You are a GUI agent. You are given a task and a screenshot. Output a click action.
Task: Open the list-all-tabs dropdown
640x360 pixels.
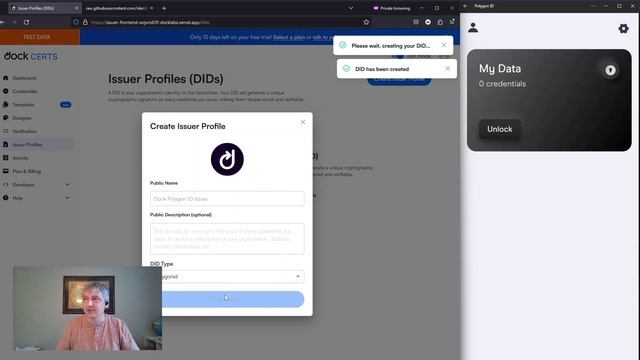351,8
